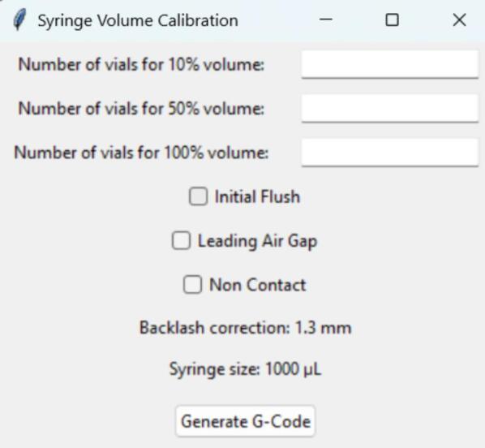Click the 'Leading Air Gap' label text

(257, 241)
